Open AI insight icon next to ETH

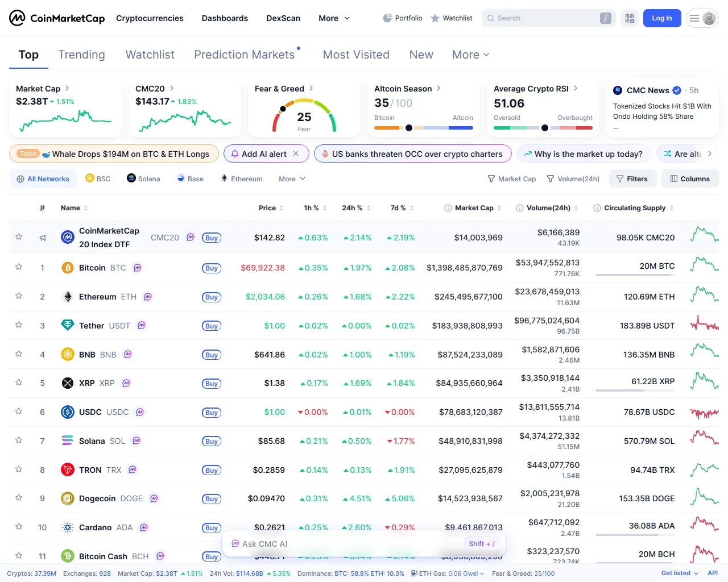(148, 297)
